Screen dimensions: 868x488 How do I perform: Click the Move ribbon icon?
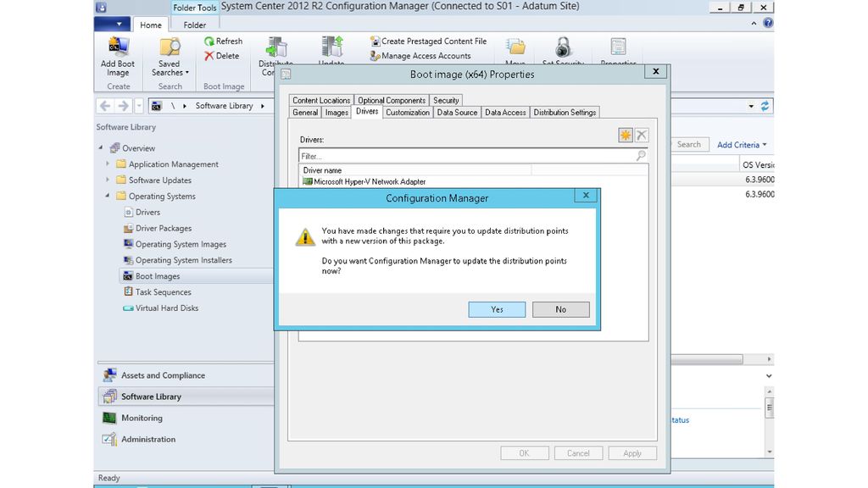click(515, 48)
